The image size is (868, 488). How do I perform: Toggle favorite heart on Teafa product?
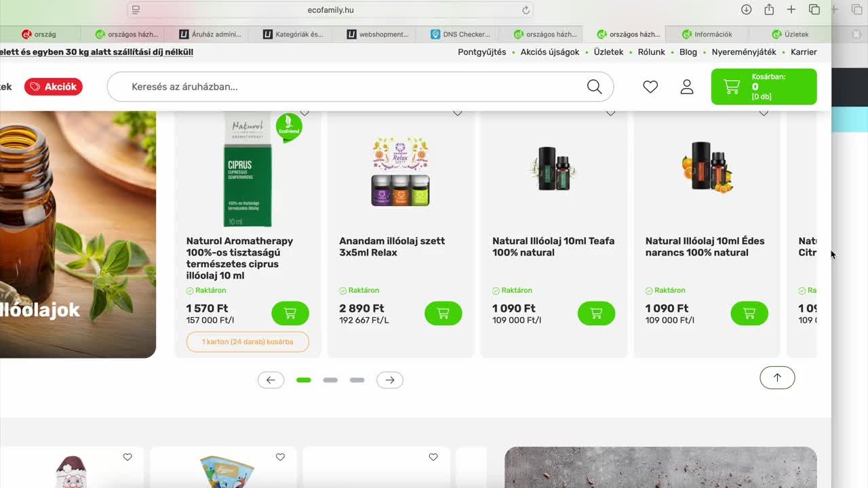pos(610,113)
